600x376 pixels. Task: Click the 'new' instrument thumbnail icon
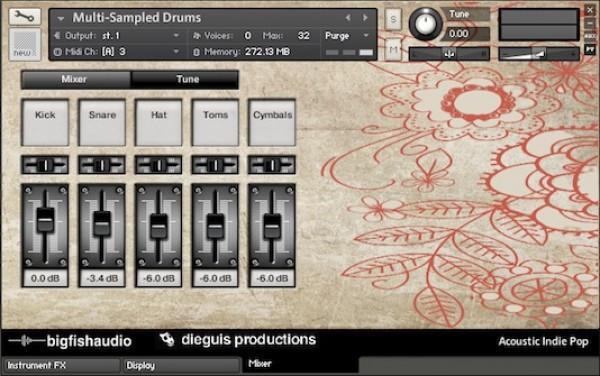25,44
